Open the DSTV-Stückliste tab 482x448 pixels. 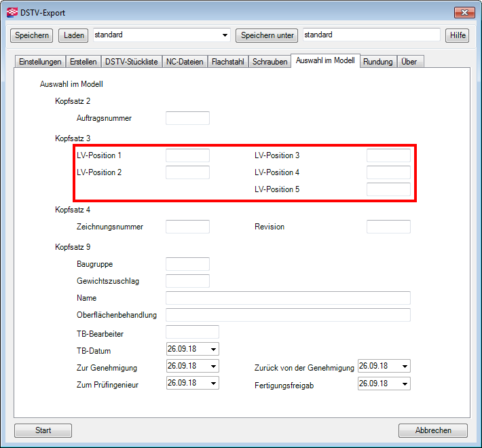(x=132, y=62)
